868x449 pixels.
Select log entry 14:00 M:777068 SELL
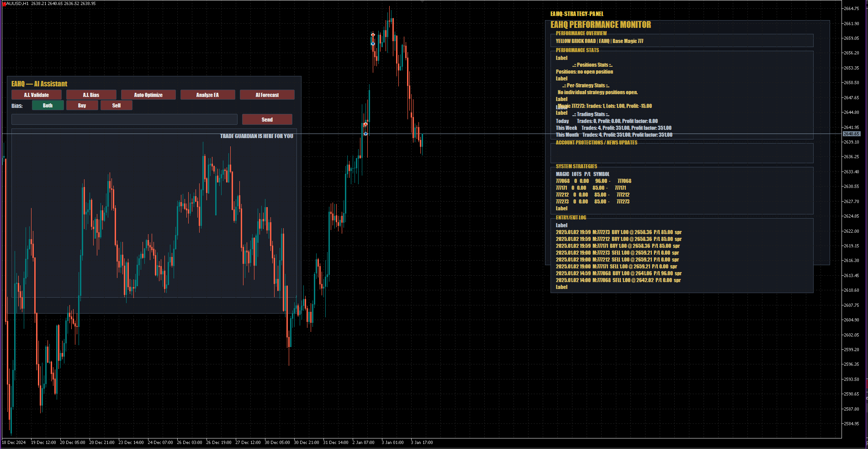(x=618, y=280)
